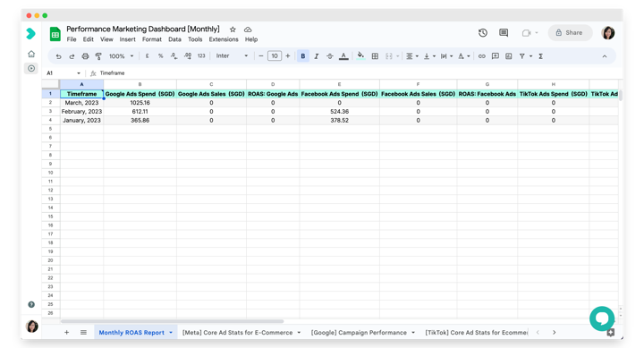The image size is (644, 348).
Task: Open the comments panel icon
Action: pos(504,33)
